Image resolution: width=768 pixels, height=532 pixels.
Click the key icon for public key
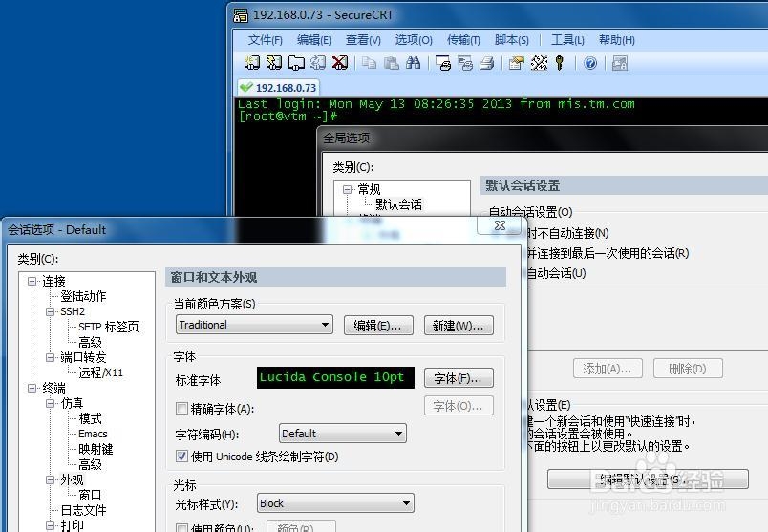click(560, 63)
